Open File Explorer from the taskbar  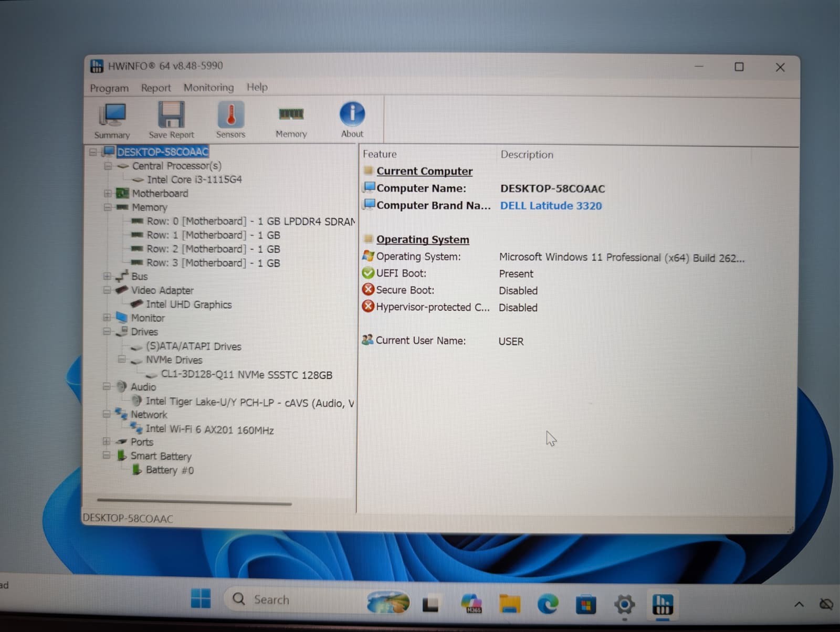[509, 604]
